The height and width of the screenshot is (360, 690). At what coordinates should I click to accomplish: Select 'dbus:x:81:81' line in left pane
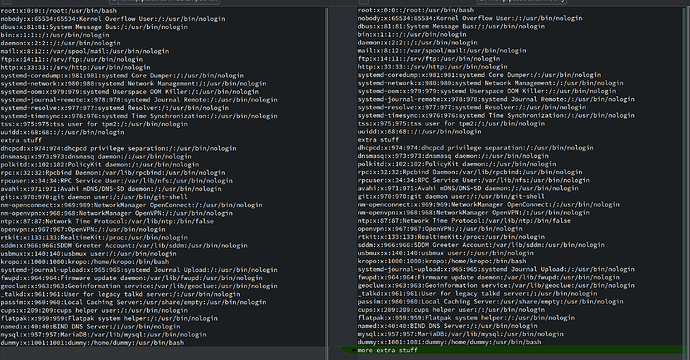(x=94, y=27)
